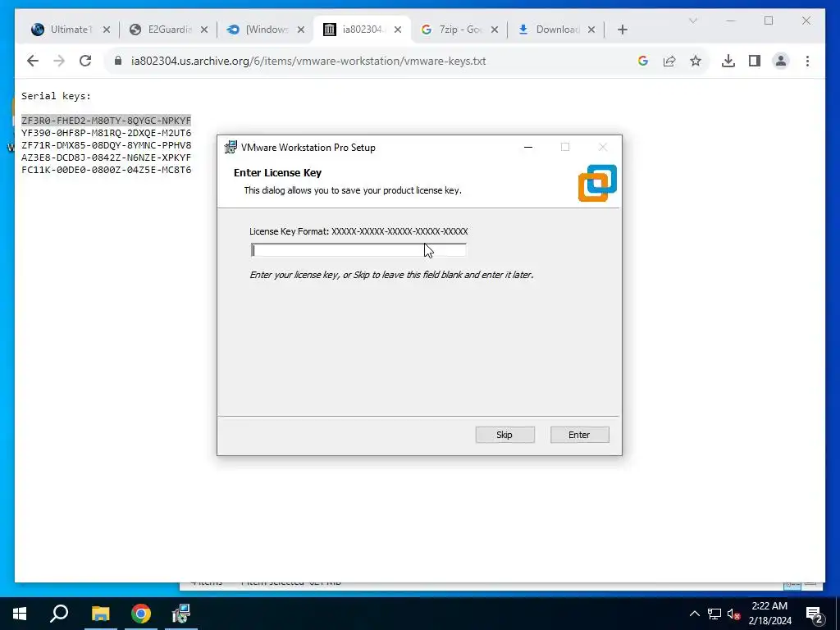Viewport: 840px width, 630px height.
Task: Close the [Windows tab
Action: (x=301, y=30)
